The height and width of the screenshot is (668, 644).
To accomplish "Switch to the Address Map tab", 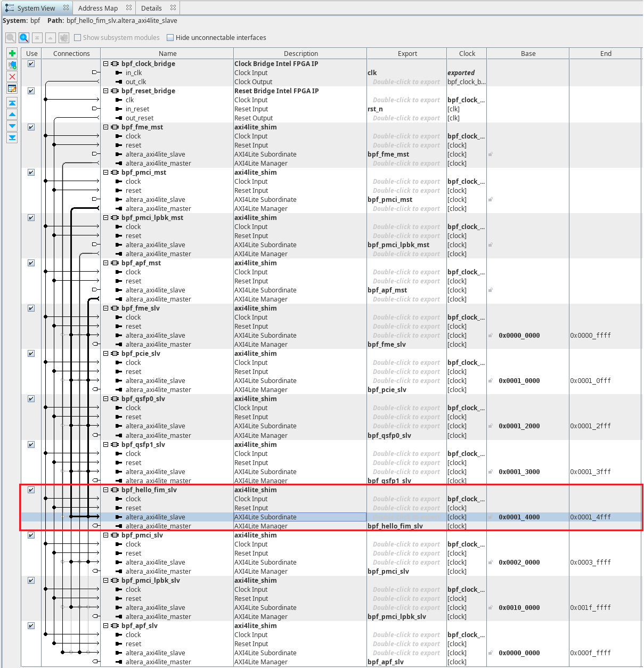I will click(98, 8).
